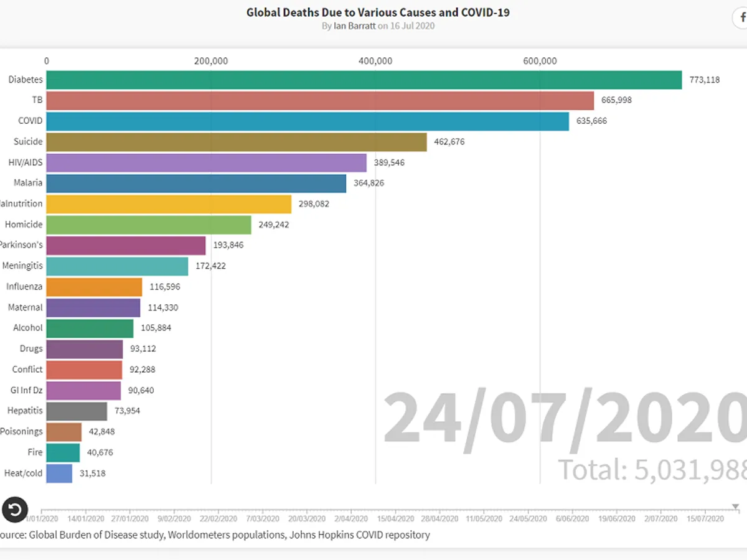Select the purple HIV/AIDS bar

tap(206, 162)
